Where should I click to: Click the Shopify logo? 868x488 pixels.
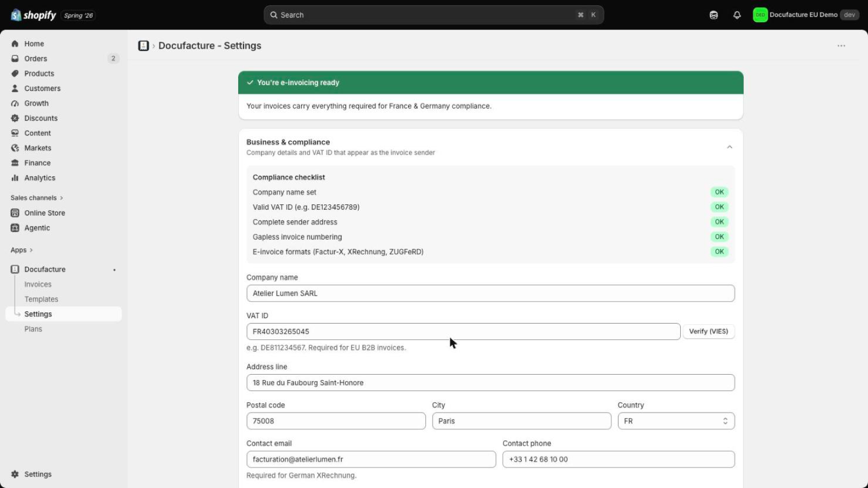(x=34, y=15)
